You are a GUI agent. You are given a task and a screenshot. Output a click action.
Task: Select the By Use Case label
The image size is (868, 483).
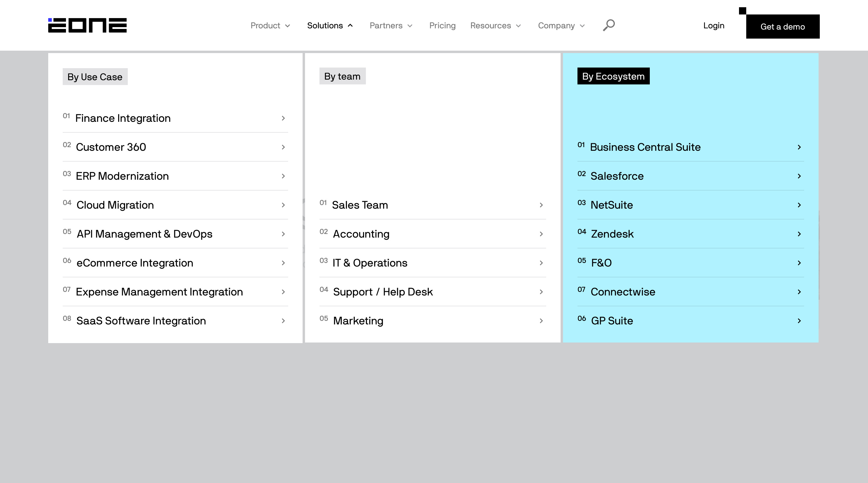click(x=95, y=77)
